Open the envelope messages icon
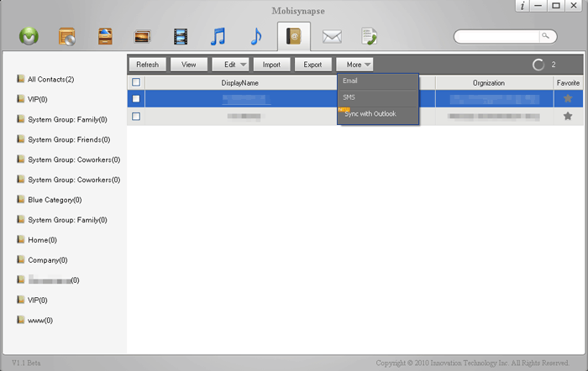The image size is (588, 371). coord(333,36)
